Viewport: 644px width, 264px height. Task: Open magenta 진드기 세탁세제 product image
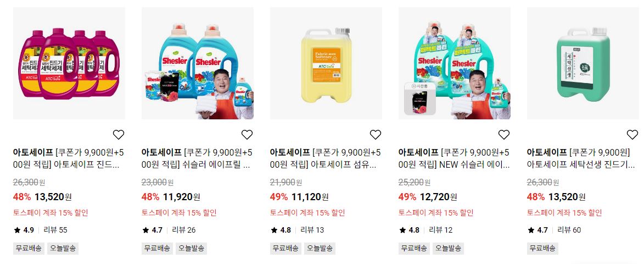pyautogui.click(x=69, y=63)
